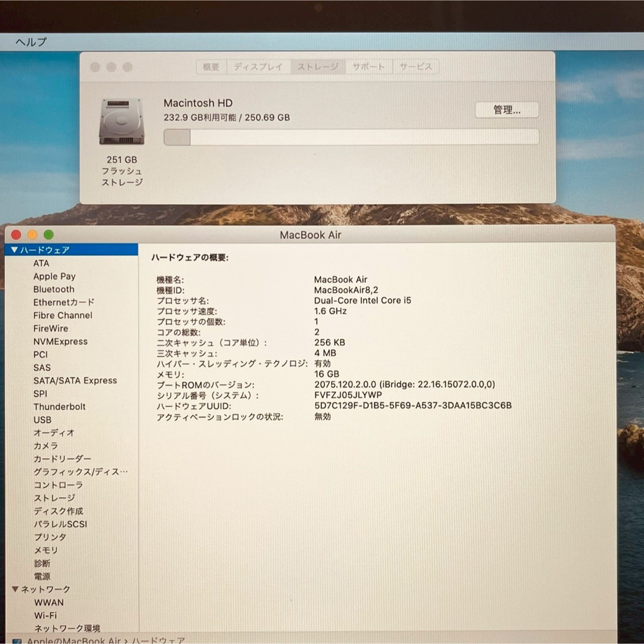Close the MacBook Air window with red button
Image resolution: width=644 pixels, height=644 pixels.
tap(16, 235)
